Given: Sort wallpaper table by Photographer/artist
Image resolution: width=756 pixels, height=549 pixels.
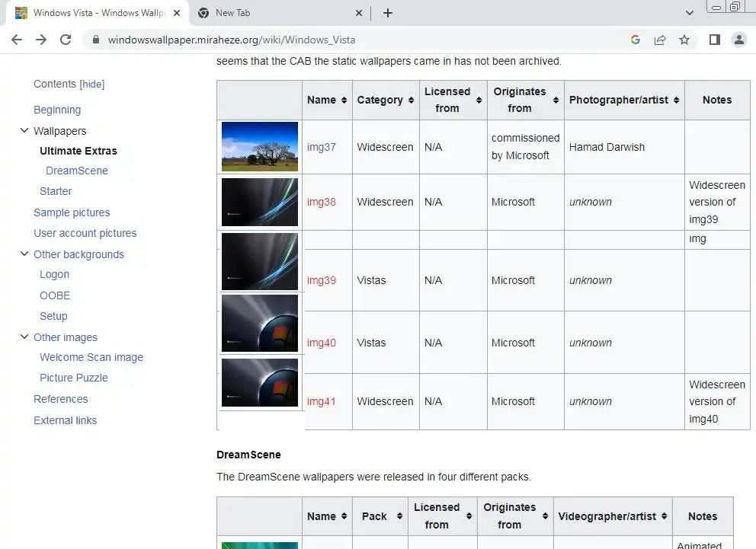Looking at the screenshot, I should click(x=624, y=101).
